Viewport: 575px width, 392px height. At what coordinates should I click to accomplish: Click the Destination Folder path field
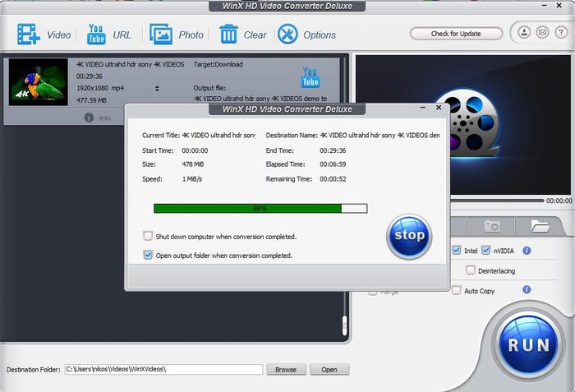[163, 370]
